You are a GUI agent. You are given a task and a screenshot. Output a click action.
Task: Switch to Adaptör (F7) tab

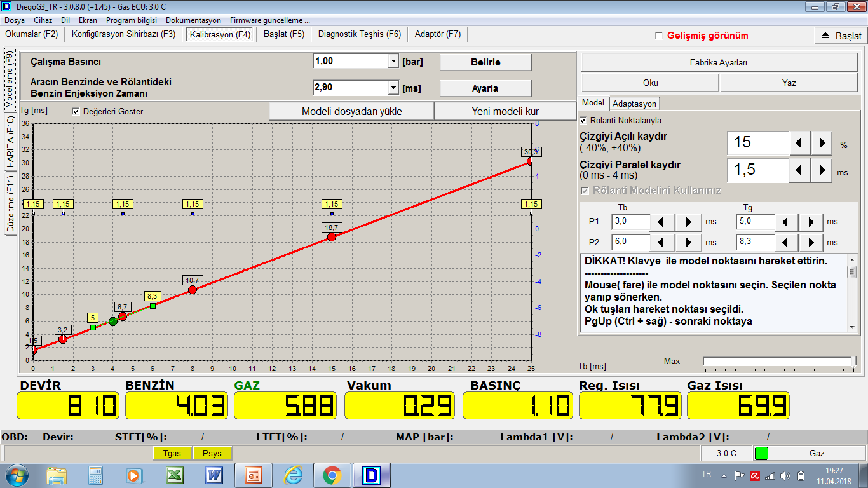438,34
